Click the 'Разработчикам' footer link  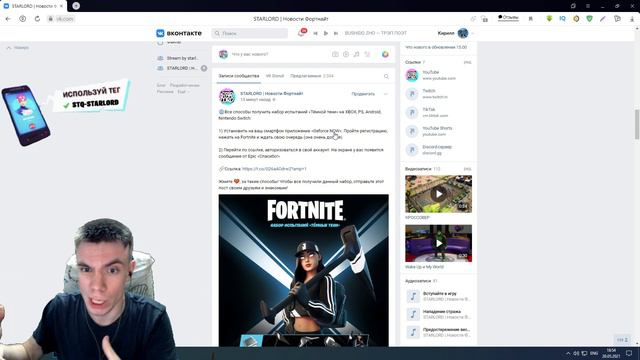tap(184, 85)
